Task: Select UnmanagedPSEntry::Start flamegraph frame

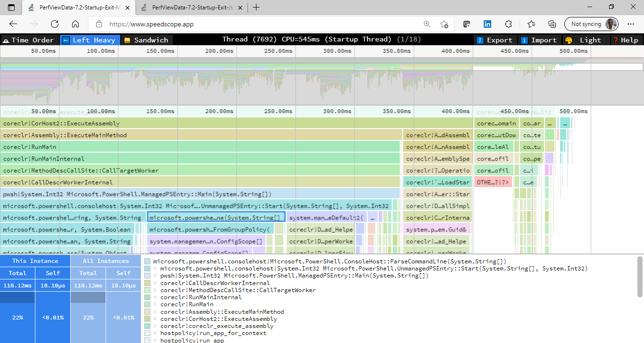Action: [196, 206]
